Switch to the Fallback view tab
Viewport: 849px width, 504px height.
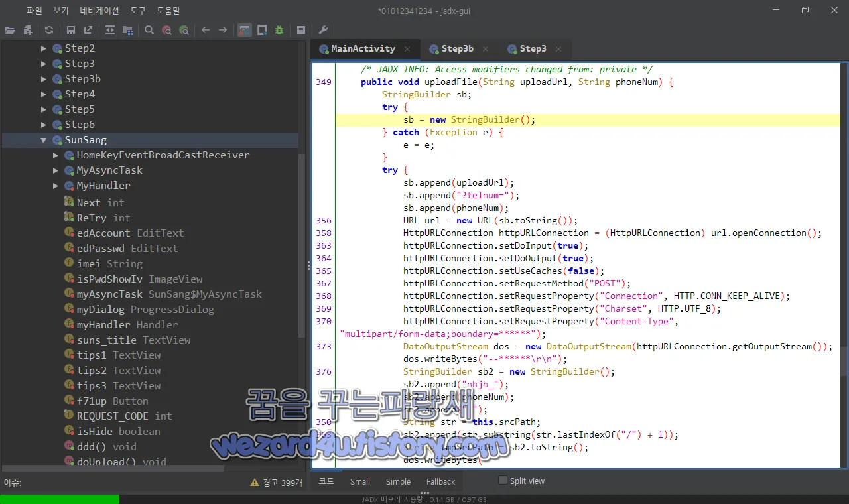[440, 482]
